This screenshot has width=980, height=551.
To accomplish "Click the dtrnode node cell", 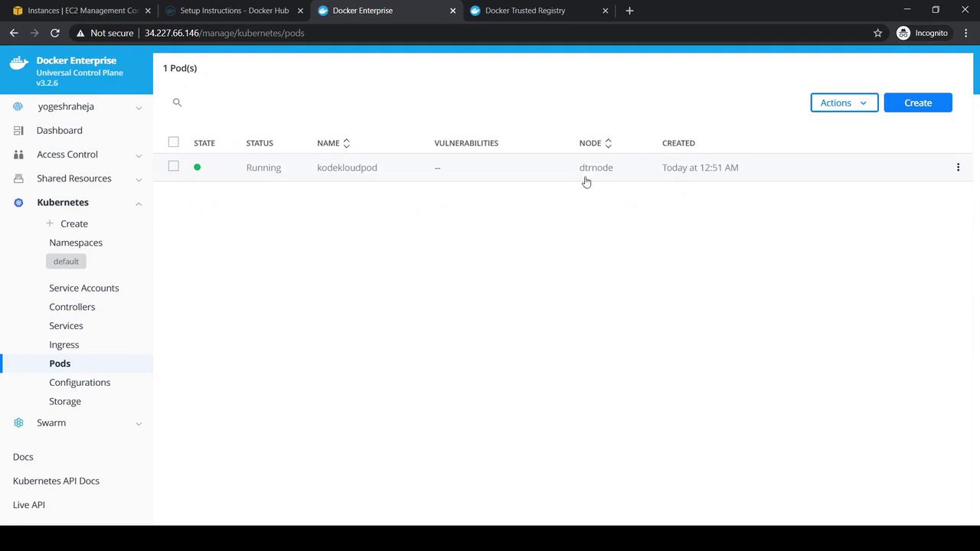I will tap(596, 168).
